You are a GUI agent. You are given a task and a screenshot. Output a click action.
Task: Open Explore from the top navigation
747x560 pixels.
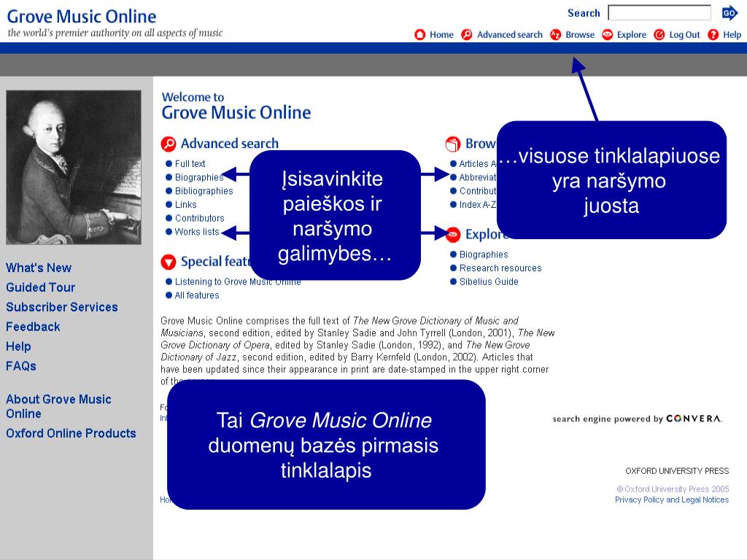pos(631,35)
